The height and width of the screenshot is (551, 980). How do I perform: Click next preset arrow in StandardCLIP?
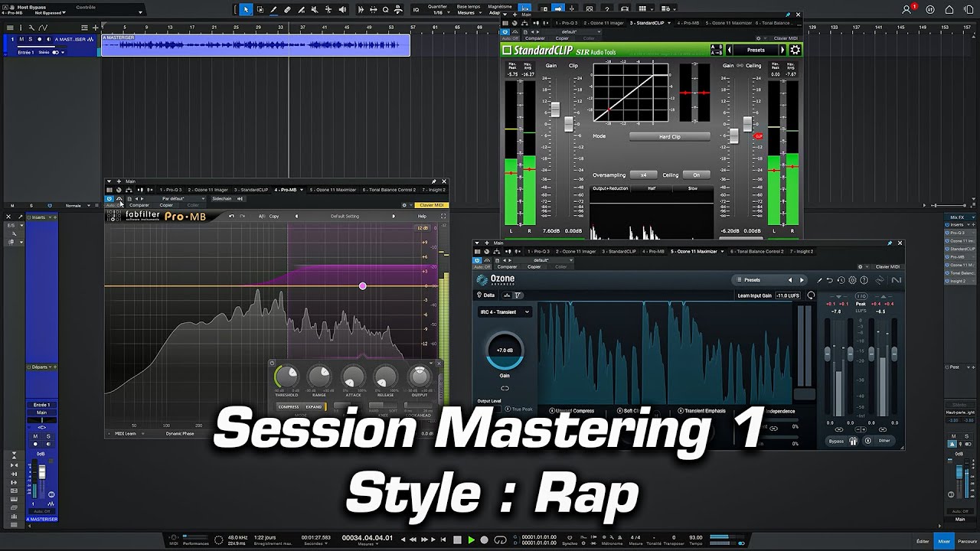[x=782, y=50]
